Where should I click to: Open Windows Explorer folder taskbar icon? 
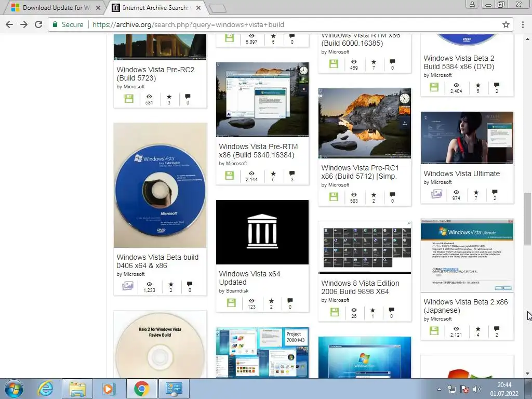(x=77, y=389)
